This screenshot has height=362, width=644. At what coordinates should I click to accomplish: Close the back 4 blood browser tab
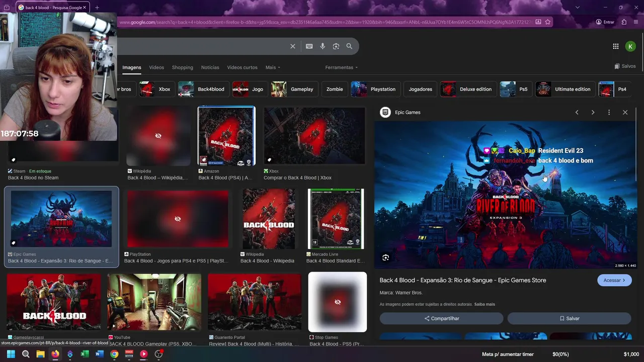coord(85,8)
